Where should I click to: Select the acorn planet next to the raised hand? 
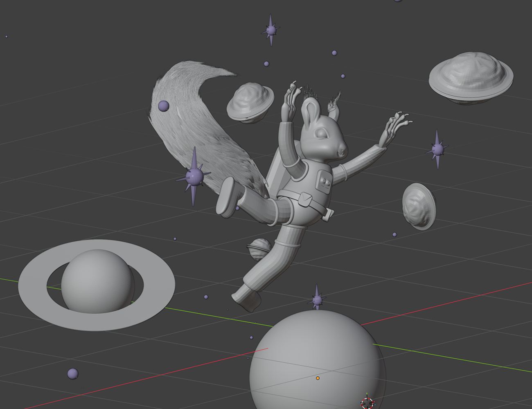[x=250, y=102]
